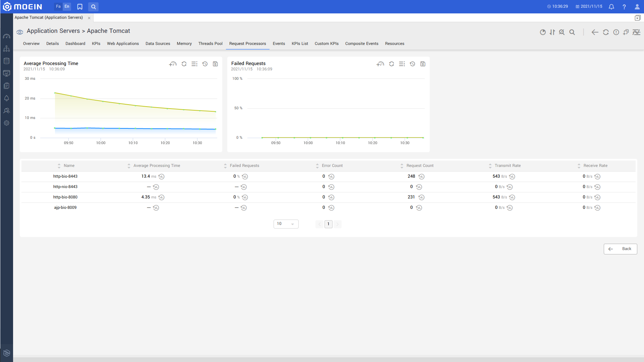Open the monitor chart icon in sidebar
The width and height of the screenshot is (644, 362).
[x=6, y=73]
